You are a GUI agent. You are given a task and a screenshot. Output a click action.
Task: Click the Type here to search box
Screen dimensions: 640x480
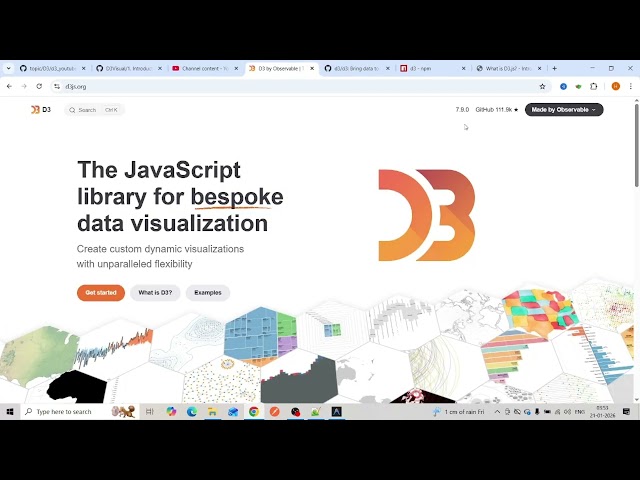tap(78, 412)
